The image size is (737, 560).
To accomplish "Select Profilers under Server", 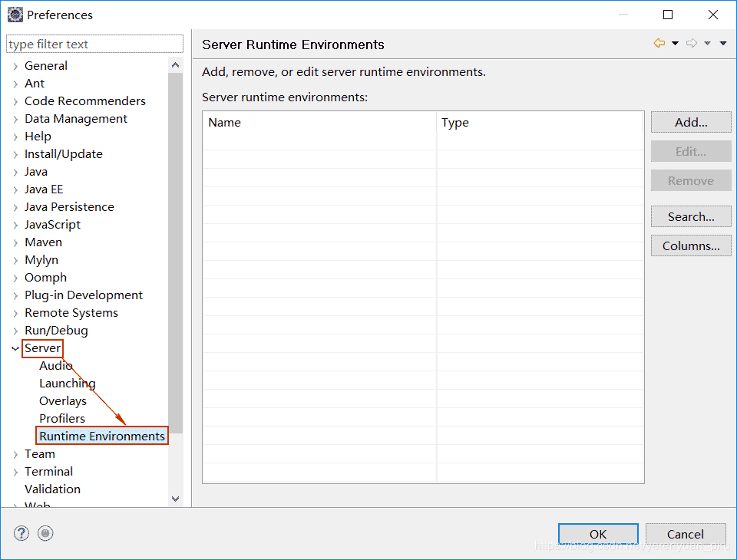I will tap(62, 419).
